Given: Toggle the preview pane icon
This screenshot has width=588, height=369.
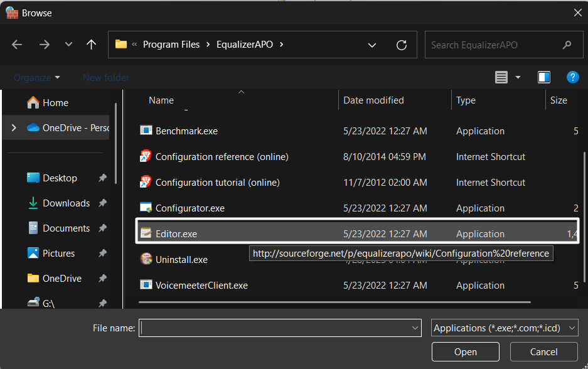Looking at the screenshot, I should click(x=544, y=77).
